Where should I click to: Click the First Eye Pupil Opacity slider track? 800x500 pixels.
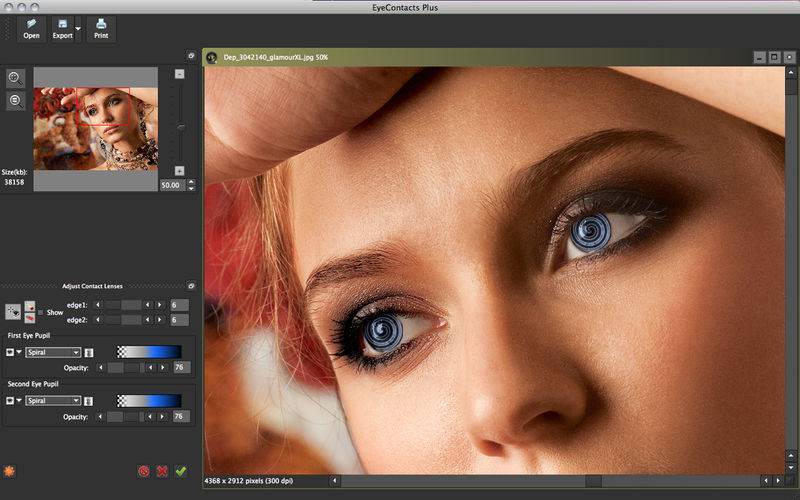point(126,367)
